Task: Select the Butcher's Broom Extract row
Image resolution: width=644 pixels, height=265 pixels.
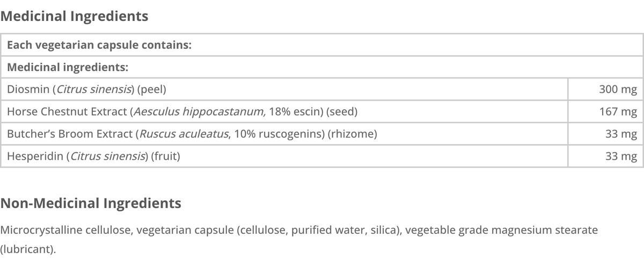Action: (x=321, y=134)
